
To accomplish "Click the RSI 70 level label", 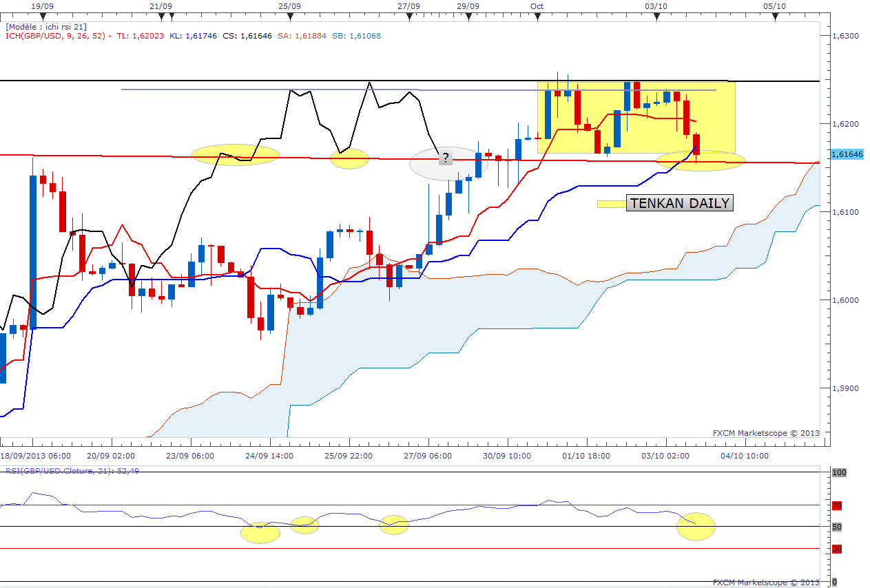I will 837,506.
